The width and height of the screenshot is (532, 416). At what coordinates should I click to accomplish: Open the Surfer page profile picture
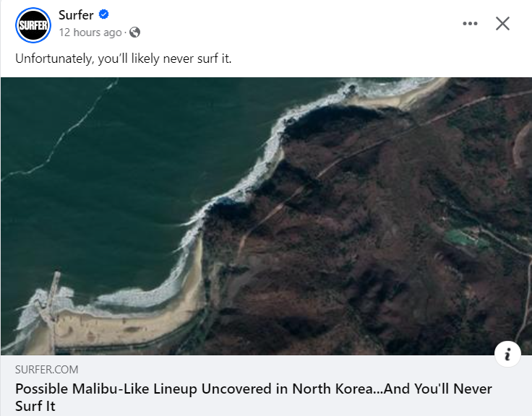[x=33, y=25]
